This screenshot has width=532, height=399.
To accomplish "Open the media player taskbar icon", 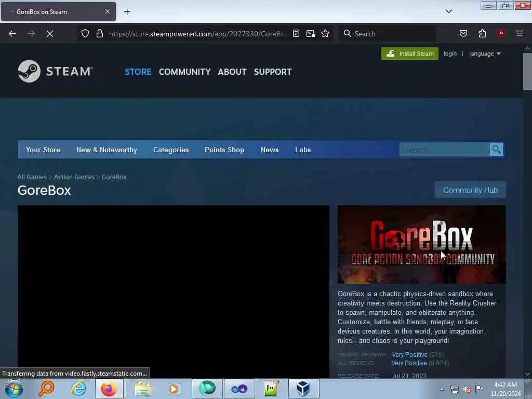I will click(x=174, y=389).
